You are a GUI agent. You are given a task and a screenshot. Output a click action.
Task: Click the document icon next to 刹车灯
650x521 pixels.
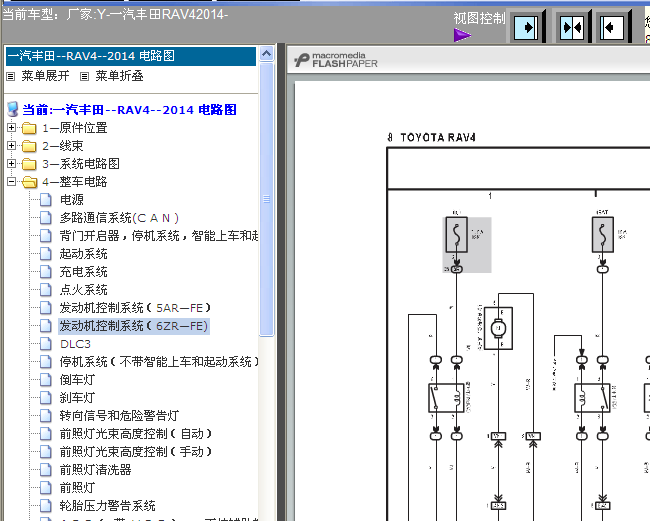click(x=46, y=398)
